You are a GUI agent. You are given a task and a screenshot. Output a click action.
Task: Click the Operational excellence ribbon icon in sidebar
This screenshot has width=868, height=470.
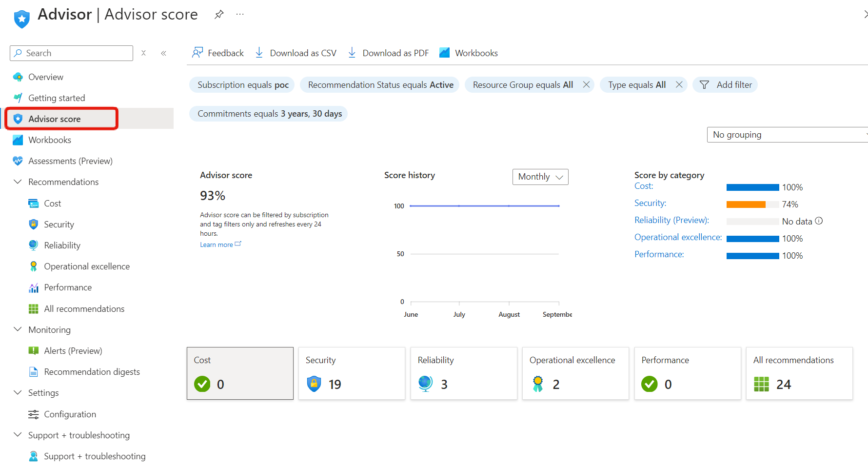pyautogui.click(x=34, y=266)
